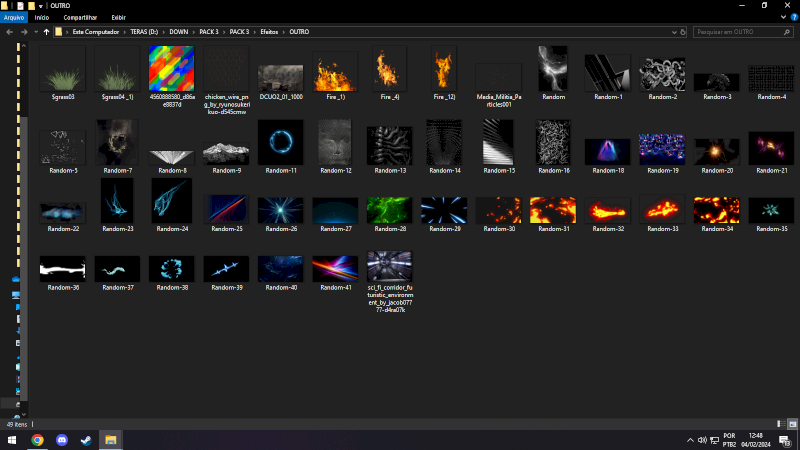Refresh the OUTRO folder view
800x450 pixels.
click(683, 32)
